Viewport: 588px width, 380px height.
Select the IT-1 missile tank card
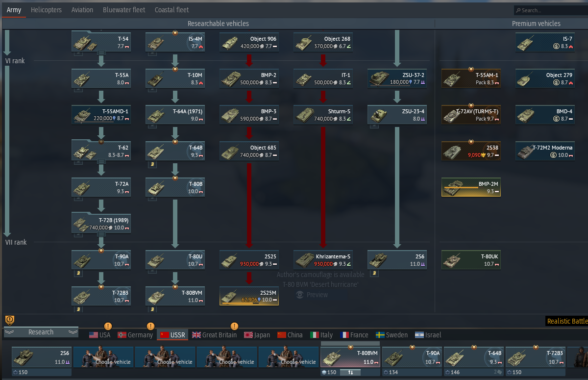click(x=323, y=78)
